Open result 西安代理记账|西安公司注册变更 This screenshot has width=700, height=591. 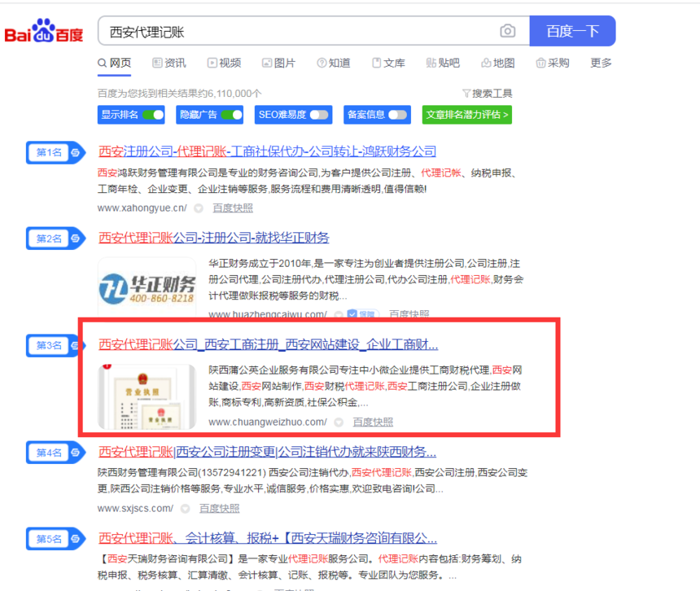point(267,452)
